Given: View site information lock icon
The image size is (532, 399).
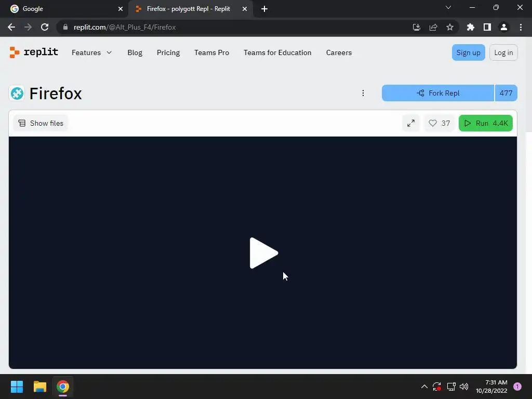Looking at the screenshot, I should pyautogui.click(x=65, y=27).
